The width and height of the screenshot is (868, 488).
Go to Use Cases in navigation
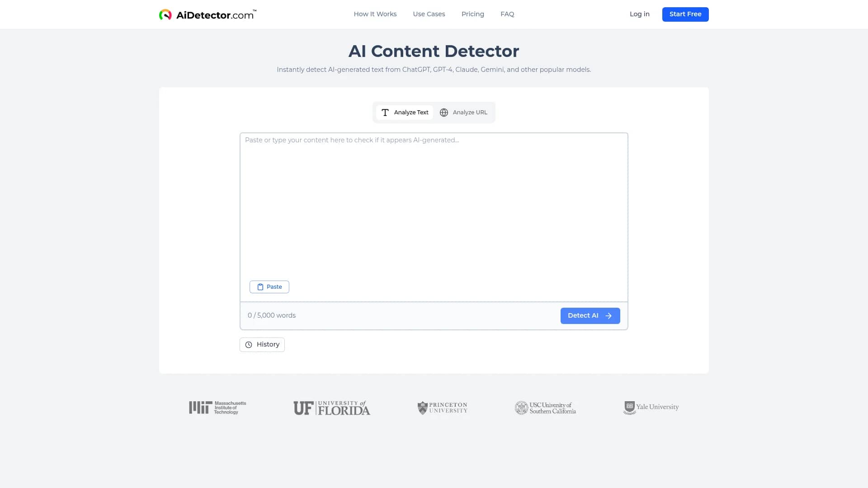tap(429, 14)
